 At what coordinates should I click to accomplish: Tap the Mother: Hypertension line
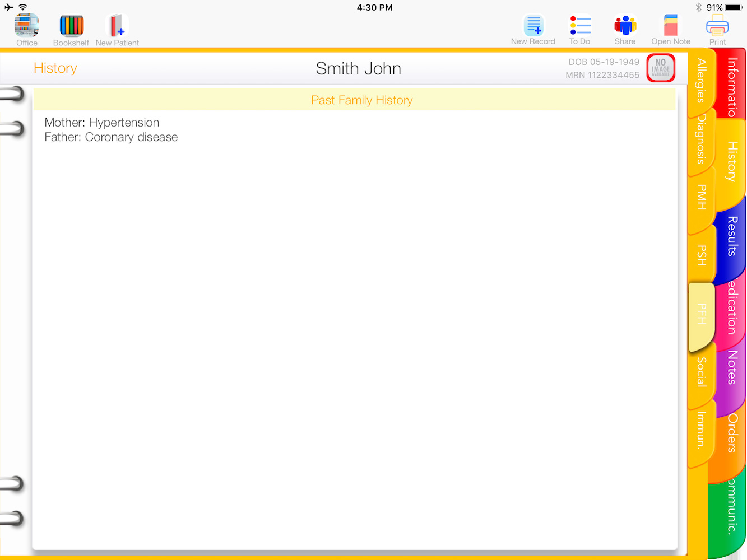pyautogui.click(x=102, y=123)
